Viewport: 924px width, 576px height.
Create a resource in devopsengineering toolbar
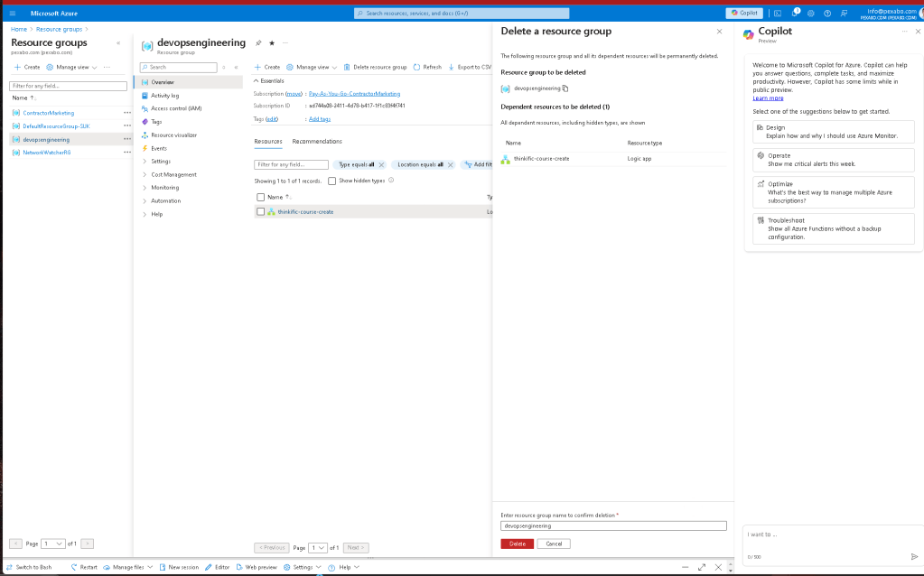coord(267,67)
